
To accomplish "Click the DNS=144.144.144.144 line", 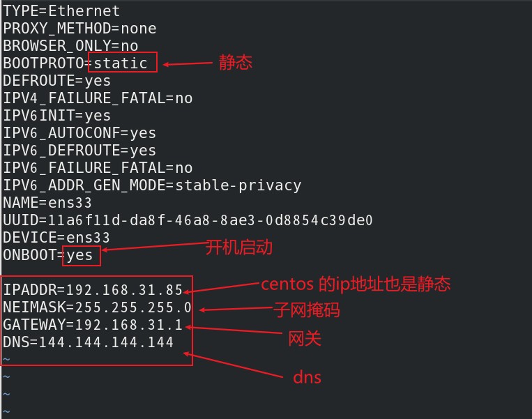I will click(x=89, y=342).
